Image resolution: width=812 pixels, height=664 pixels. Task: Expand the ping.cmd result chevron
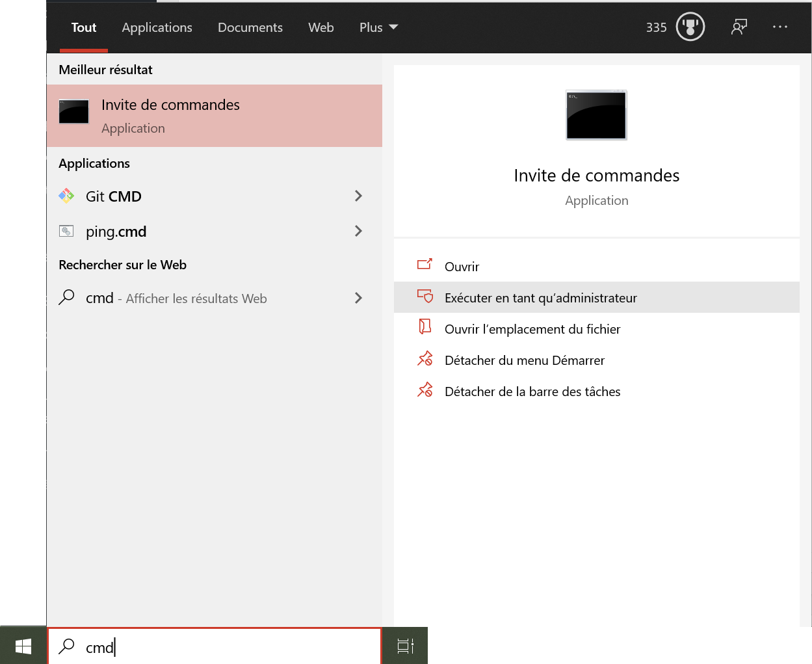click(x=358, y=231)
